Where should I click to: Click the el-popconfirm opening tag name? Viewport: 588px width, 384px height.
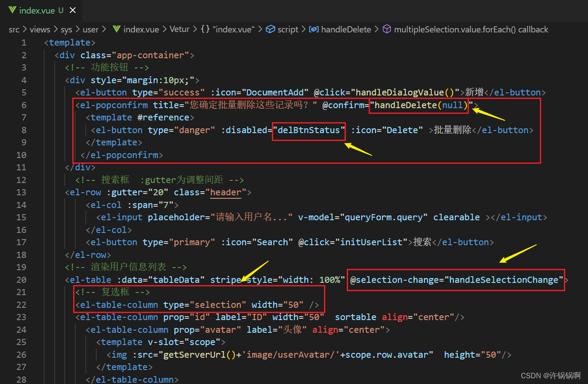coord(114,105)
